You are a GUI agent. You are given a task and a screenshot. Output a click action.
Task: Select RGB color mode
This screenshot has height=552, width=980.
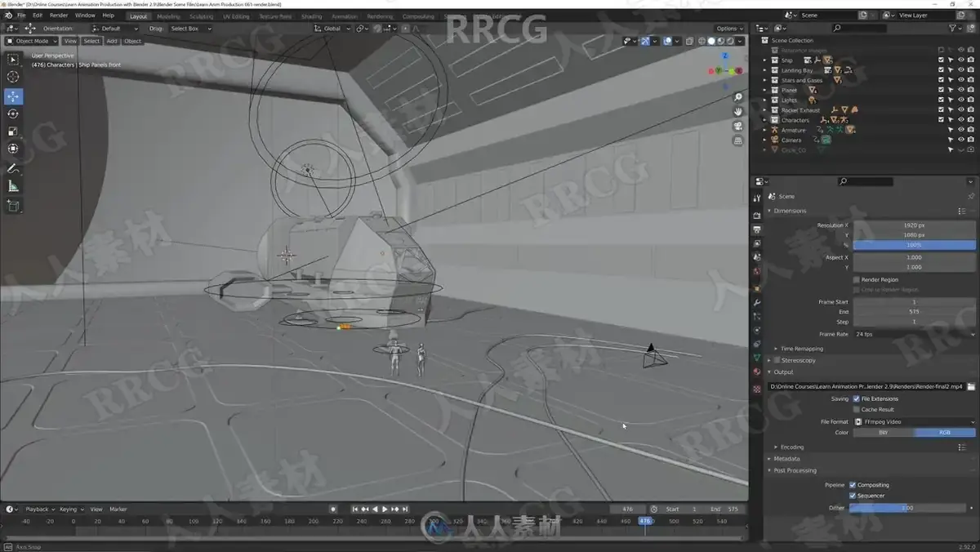click(945, 433)
